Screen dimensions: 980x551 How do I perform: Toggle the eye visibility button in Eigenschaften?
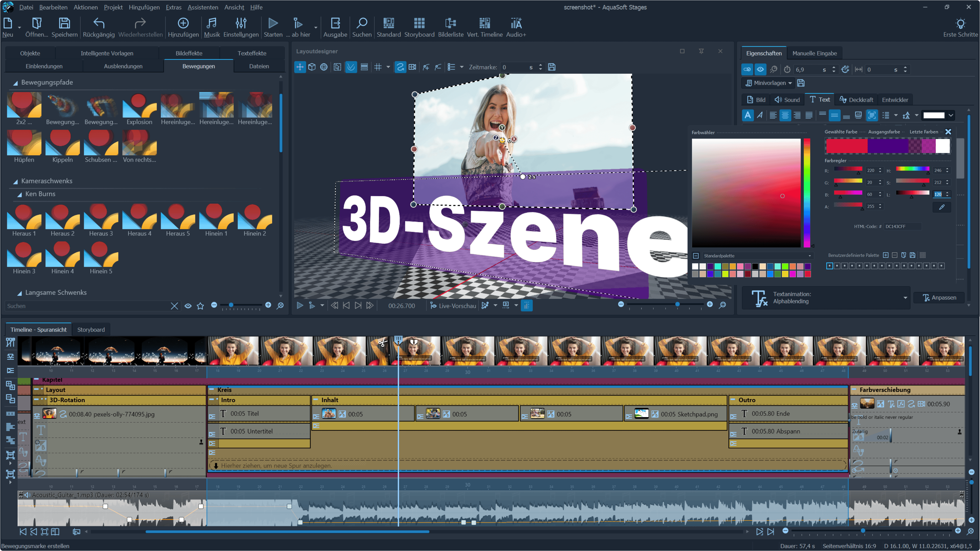760,70
